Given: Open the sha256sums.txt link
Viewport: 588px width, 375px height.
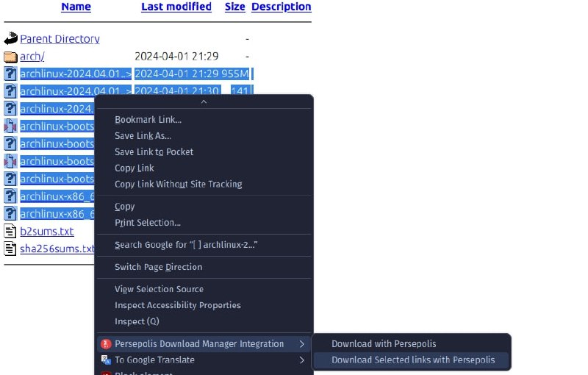Looking at the screenshot, I should click(57, 249).
